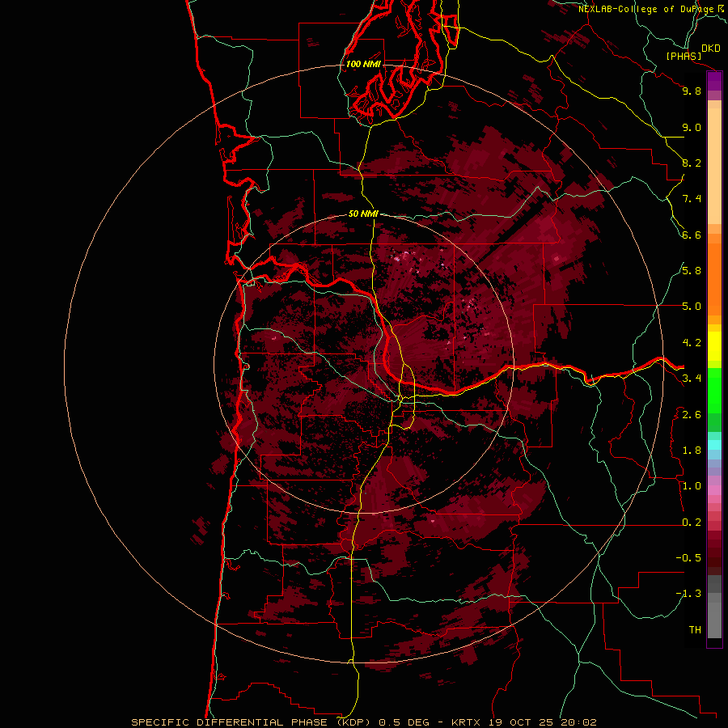Click the 19 OCT 25 20:02 timestamp
Image resolution: width=728 pixels, height=728 pixels.
[542, 722]
